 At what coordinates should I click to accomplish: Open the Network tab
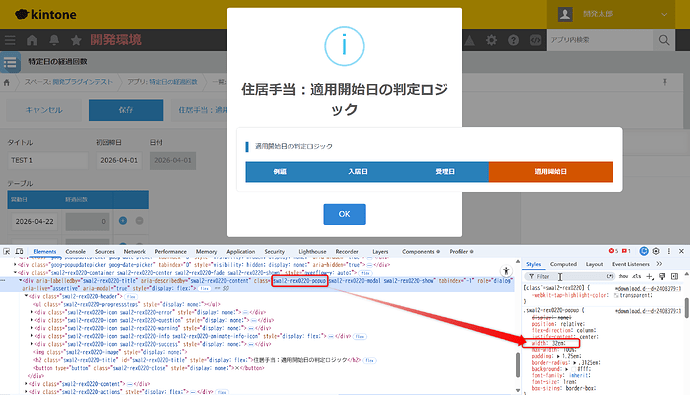point(135,252)
